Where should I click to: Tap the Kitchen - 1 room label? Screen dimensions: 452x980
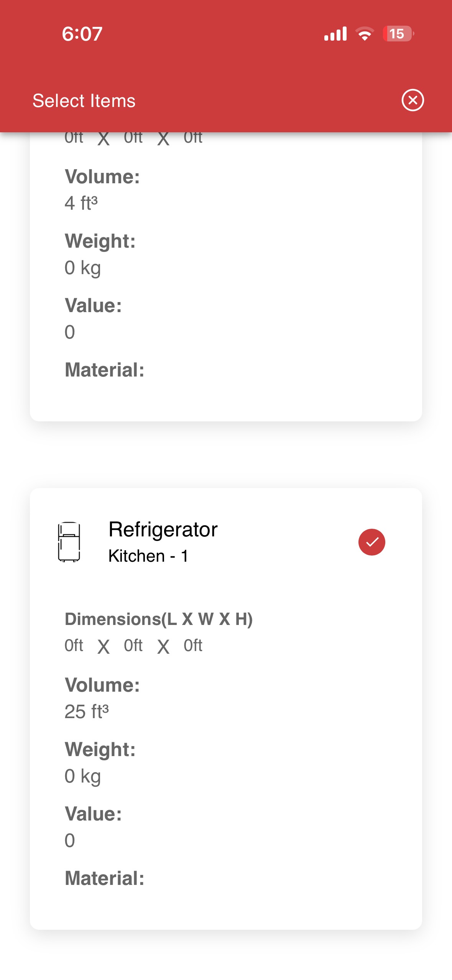[148, 556]
